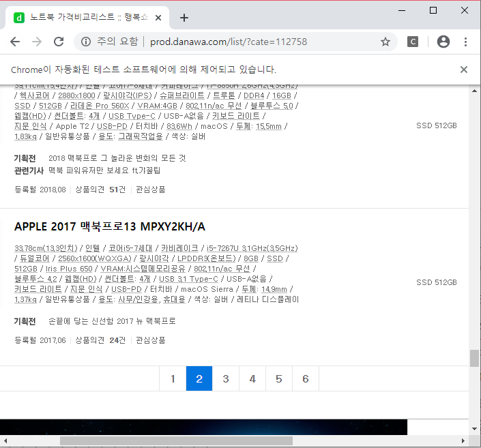481x448 pixels.
Task: Minimize the Chrome window
Action: 402,10
